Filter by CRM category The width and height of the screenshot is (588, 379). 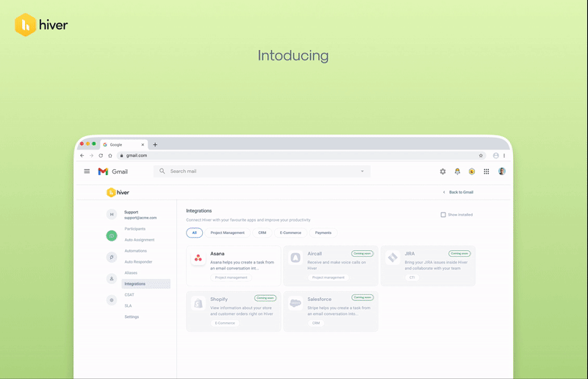pos(262,233)
